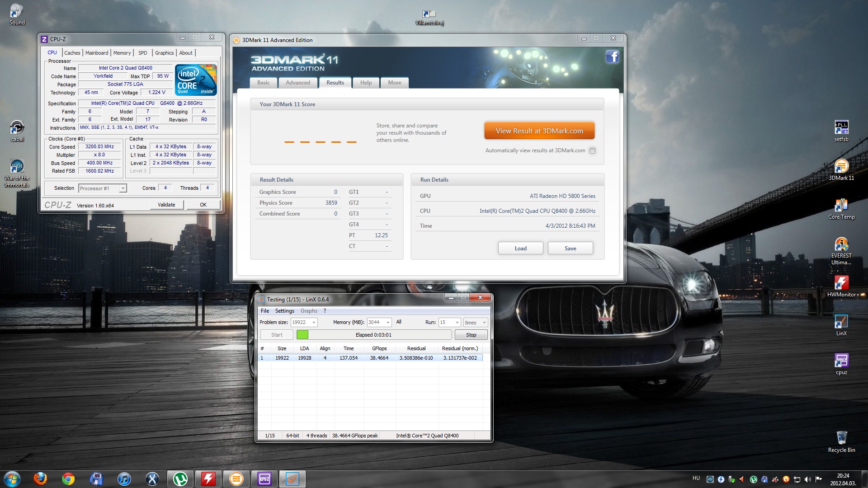Viewport: 868px width, 488px height.
Task: Open the 3DMark 11 desktop shortcut
Action: click(x=841, y=170)
